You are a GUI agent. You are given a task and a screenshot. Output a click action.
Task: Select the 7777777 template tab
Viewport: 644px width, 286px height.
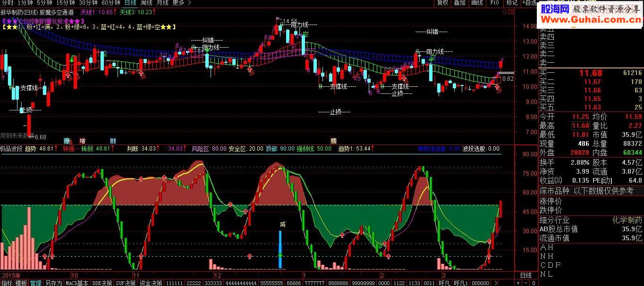click(315, 283)
